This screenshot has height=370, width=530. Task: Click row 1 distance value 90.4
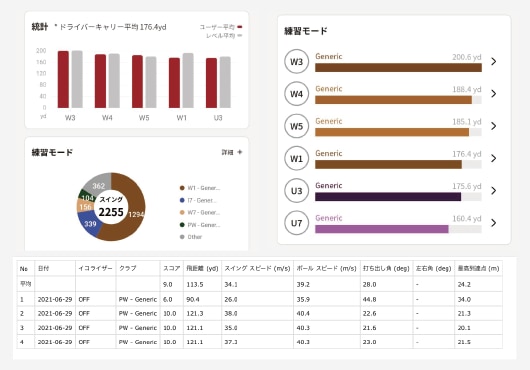(x=193, y=299)
